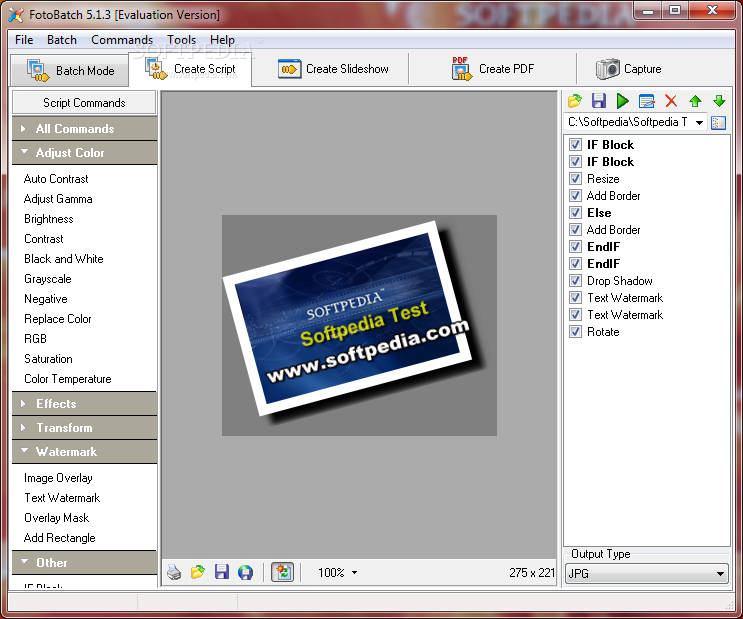Select the second EndIF row in script list
743x619 pixels.
(x=603, y=264)
